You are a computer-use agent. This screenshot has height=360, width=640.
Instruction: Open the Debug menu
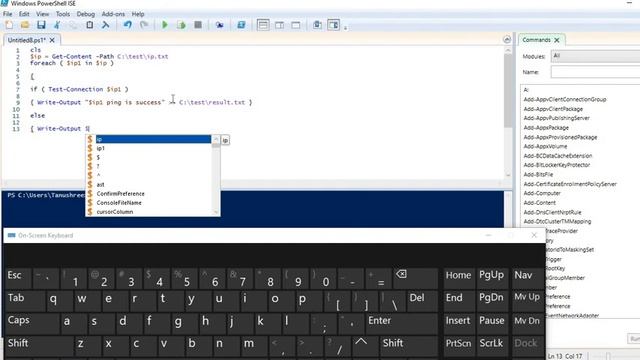click(x=86, y=14)
